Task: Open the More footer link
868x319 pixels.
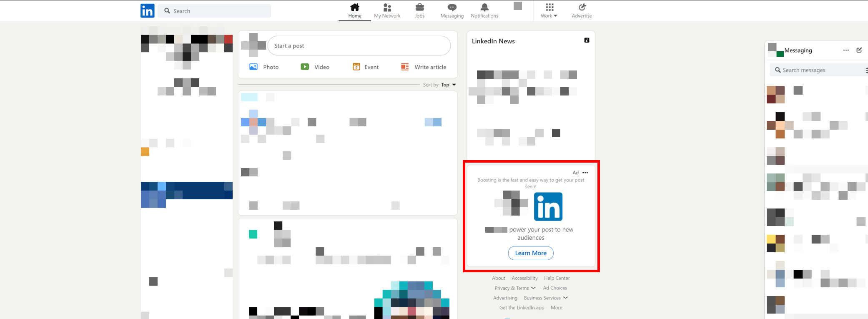Action: pyautogui.click(x=557, y=308)
